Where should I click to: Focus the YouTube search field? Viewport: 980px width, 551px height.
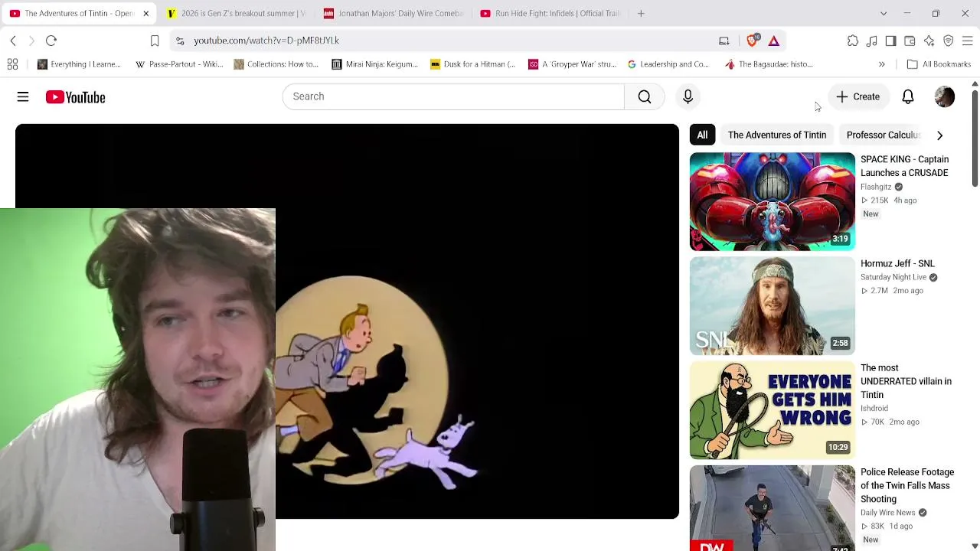coord(453,96)
